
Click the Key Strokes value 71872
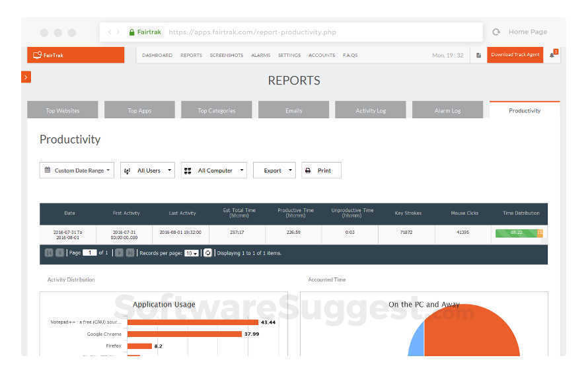[x=406, y=233]
